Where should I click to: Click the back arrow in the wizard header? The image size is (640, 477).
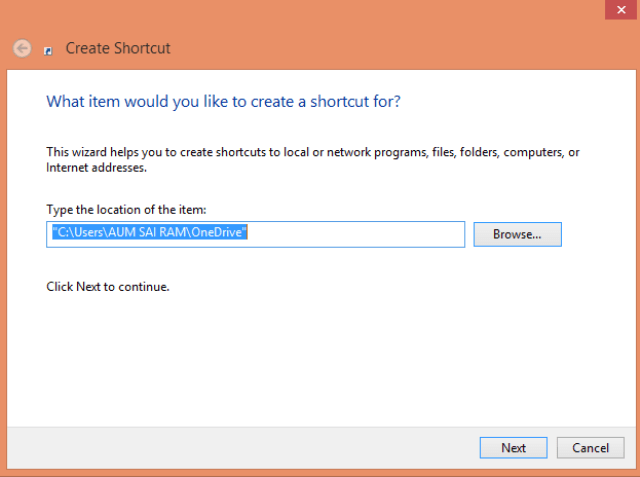22,49
